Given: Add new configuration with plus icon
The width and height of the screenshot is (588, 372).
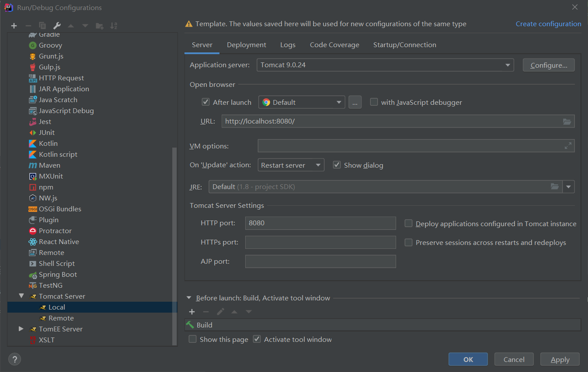Looking at the screenshot, I should pyautogui.click(x=14, y=26).
